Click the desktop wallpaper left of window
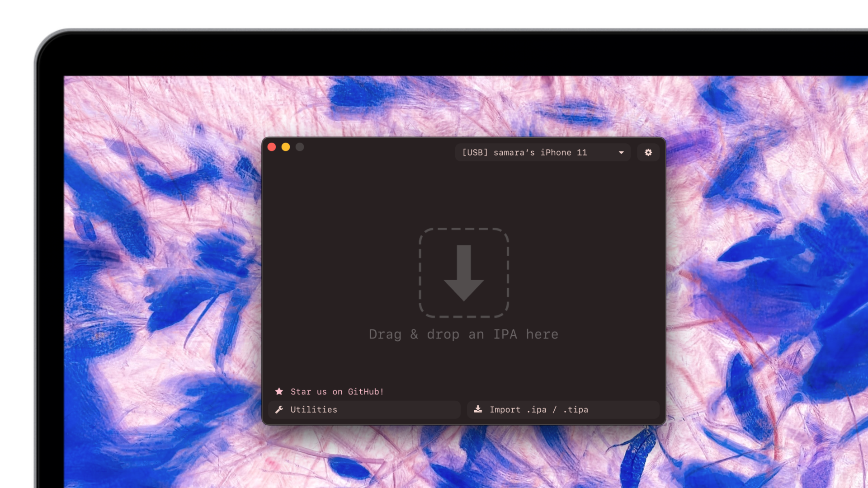The image size is (868, 488). pyautogui.click(x=163, y=280)
